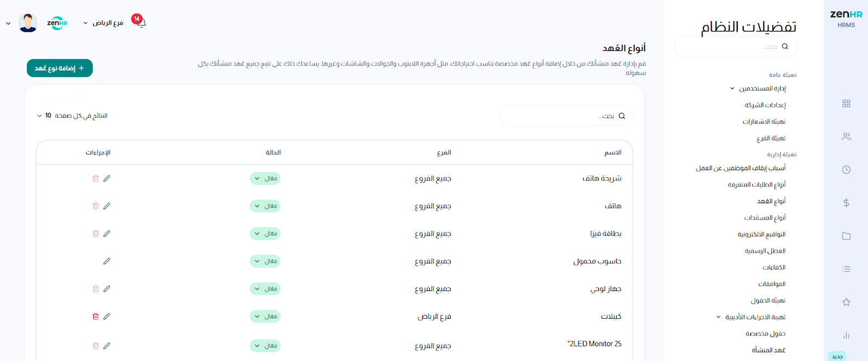
Task: Click the إضافة نوع عُهد button
Action: tap(60, 68)
